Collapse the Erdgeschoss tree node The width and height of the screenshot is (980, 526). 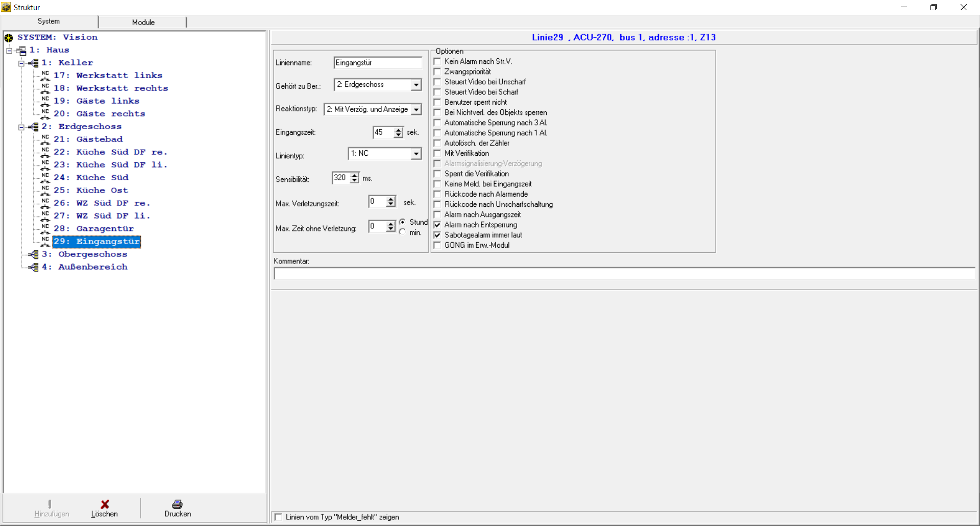click(21, 127)
